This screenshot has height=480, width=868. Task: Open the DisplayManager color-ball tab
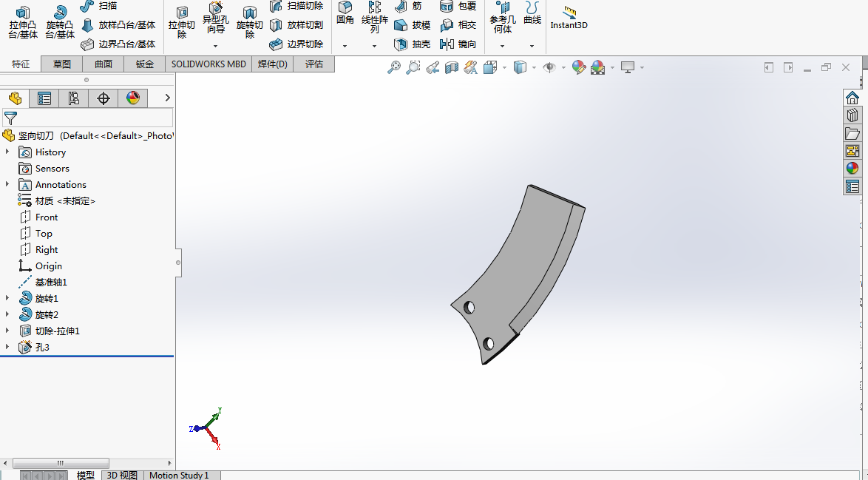[x=133, y=98]
